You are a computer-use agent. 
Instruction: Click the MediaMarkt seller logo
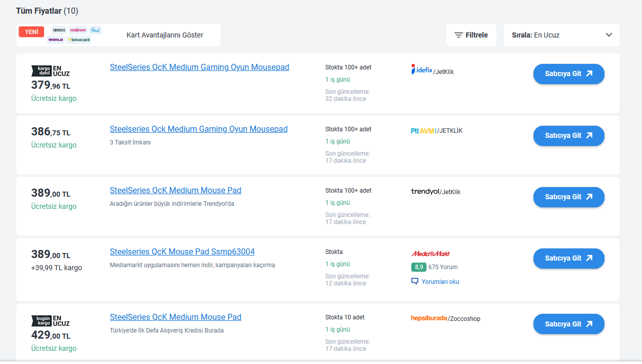pyautogui.click(x=431, y=253)
